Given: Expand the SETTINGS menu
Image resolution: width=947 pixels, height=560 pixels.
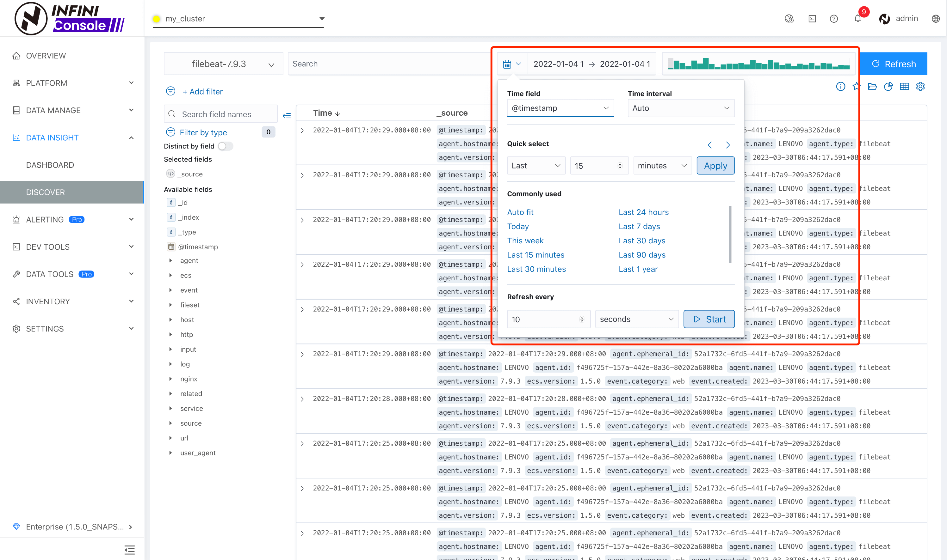Looking at the screenshot, I should (72, 329).
